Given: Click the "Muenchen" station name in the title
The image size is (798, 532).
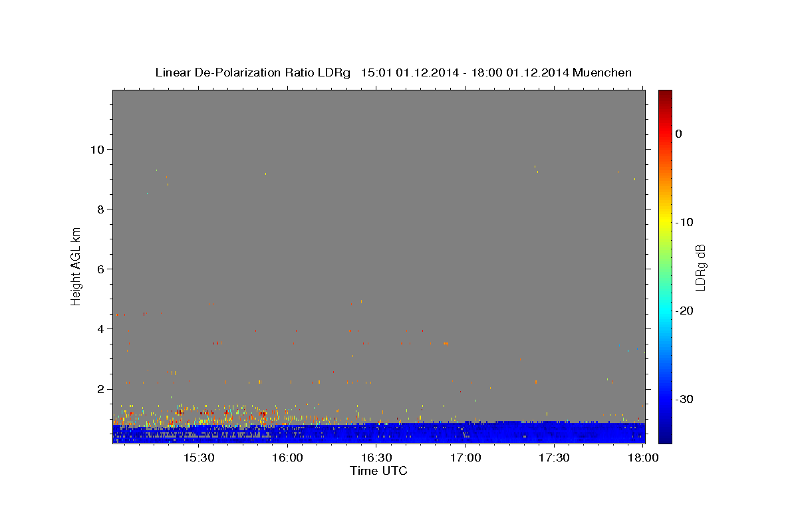Looking at the screenshot, I should [x=602, y=72].
